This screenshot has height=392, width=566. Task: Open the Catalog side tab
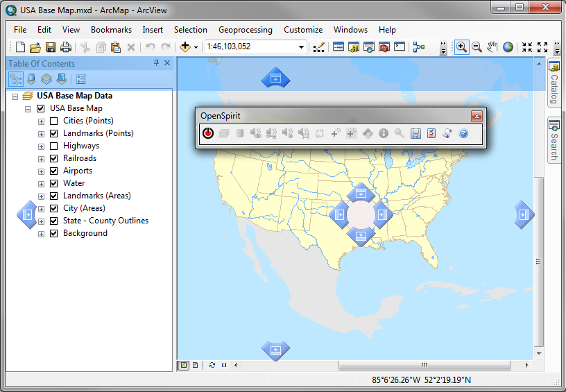554,83
